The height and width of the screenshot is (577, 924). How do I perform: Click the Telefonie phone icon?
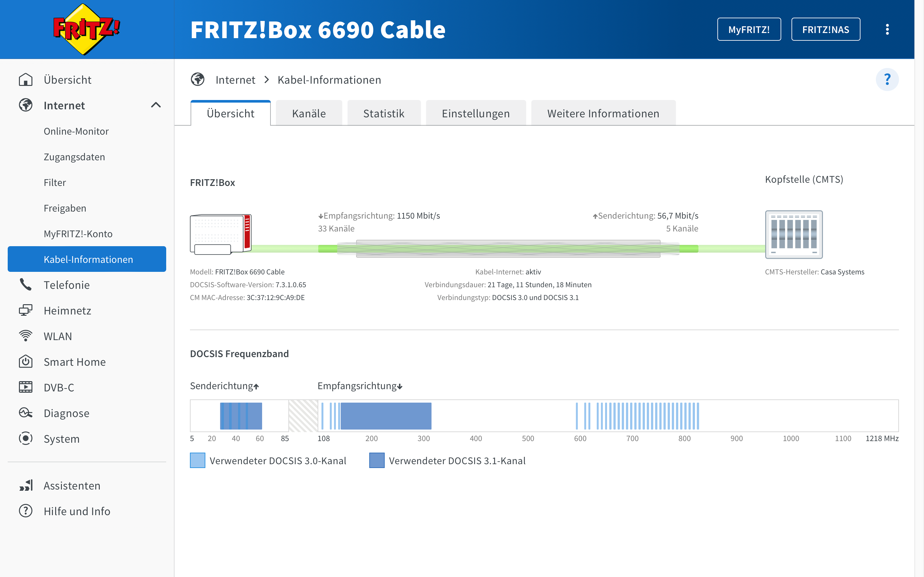(x=26, y=285)
